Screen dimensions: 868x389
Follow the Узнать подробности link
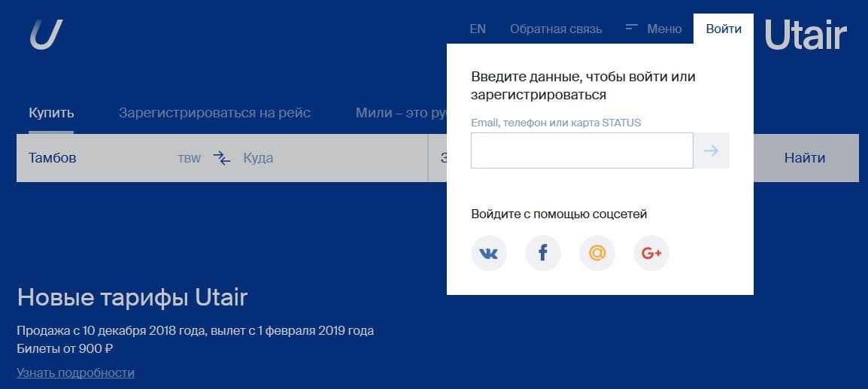coord(75,372)
